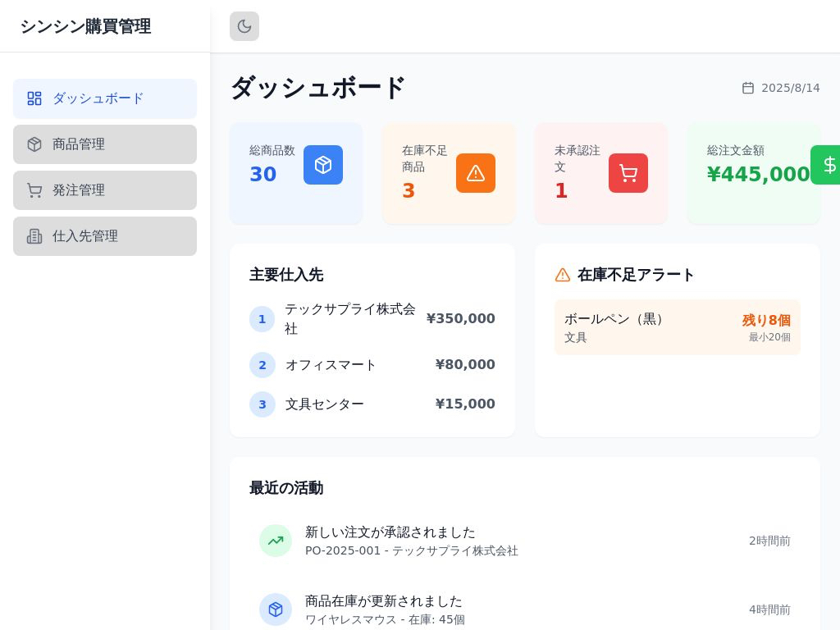This screenshot has height=630, width=840.
Task: Toggle dark mode with the moon button
Action: (244, 26)
